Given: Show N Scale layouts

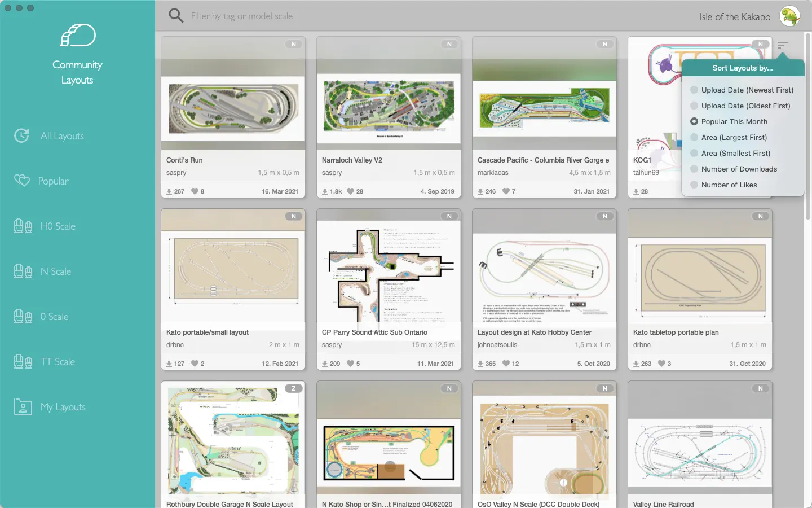Looking at the screenshot, I should (56, 271).
